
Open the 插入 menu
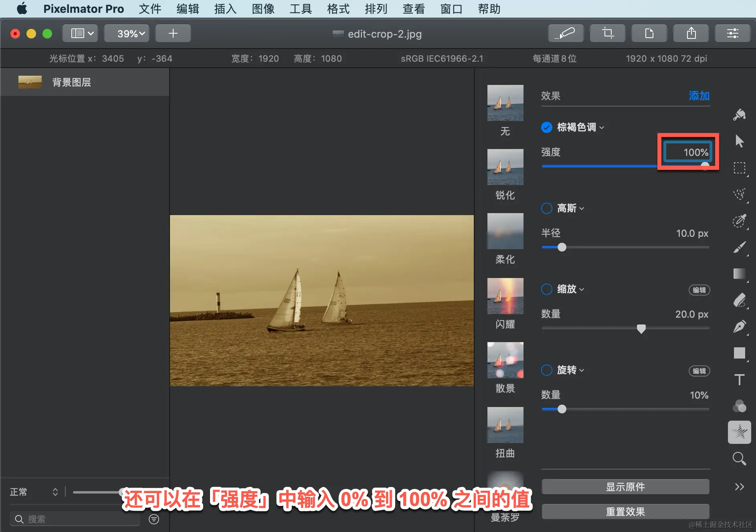pyautogui.click(x=225, y=9)
